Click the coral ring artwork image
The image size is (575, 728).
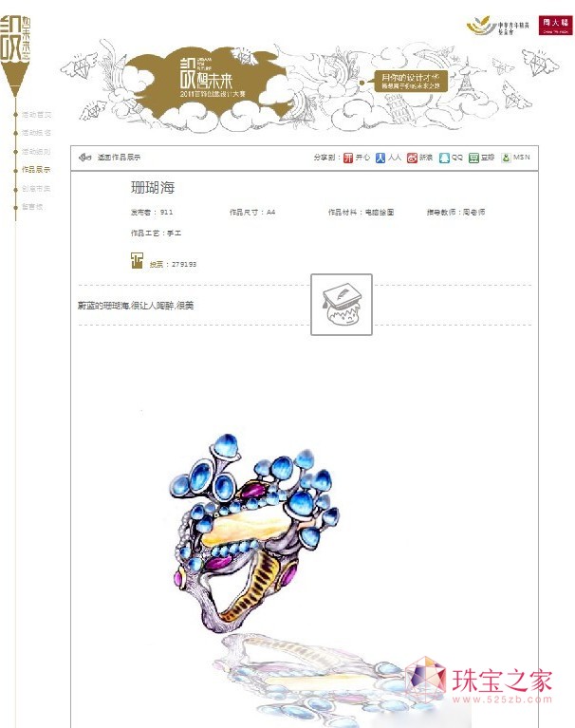pos(253,533)
